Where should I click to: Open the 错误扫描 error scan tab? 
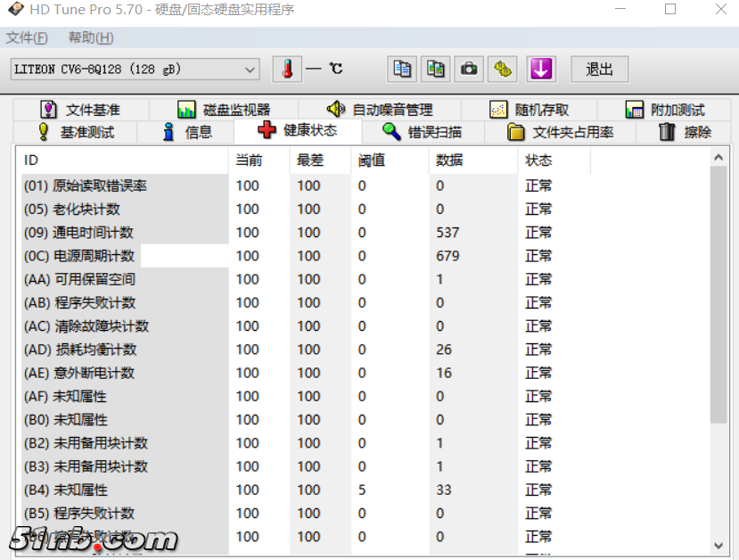[423, 132]
